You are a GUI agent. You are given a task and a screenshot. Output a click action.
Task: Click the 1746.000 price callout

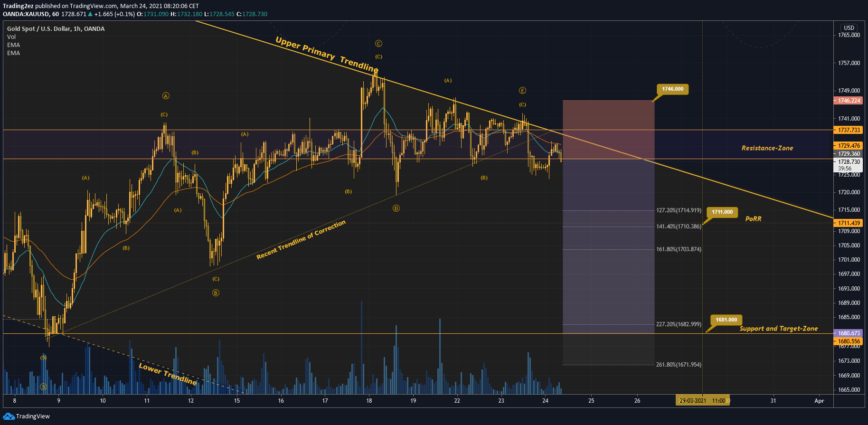[673, 89]
